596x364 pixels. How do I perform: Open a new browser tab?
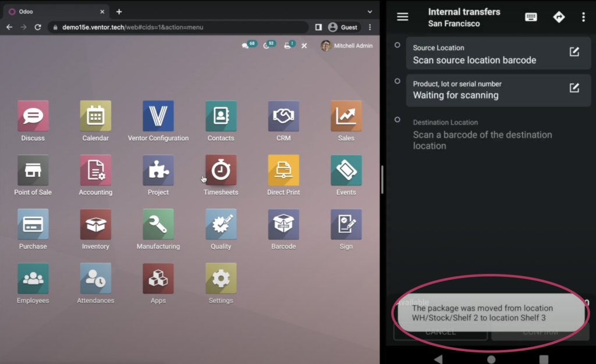pyautogui.click(x=119, y=12)
